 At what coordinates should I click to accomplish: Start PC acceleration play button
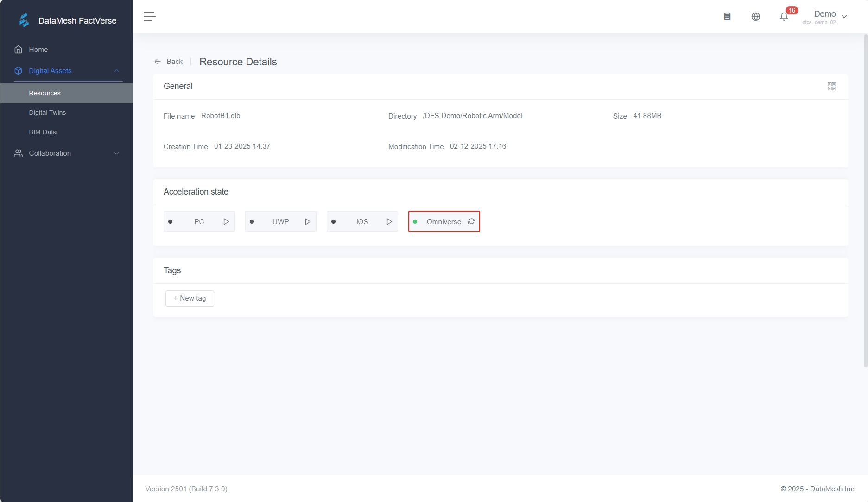pos(226,222)
